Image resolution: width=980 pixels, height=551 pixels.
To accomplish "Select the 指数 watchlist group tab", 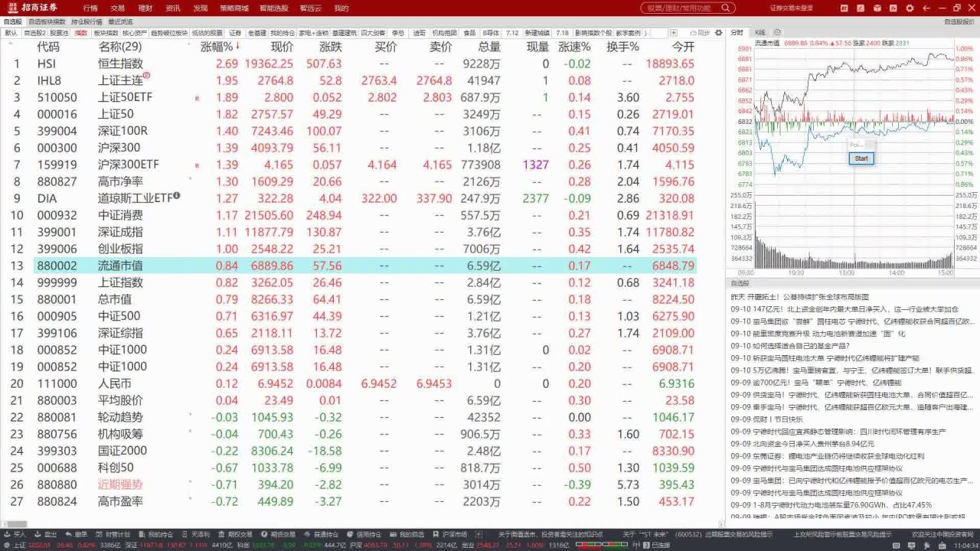I will click(x=81, y=34).
